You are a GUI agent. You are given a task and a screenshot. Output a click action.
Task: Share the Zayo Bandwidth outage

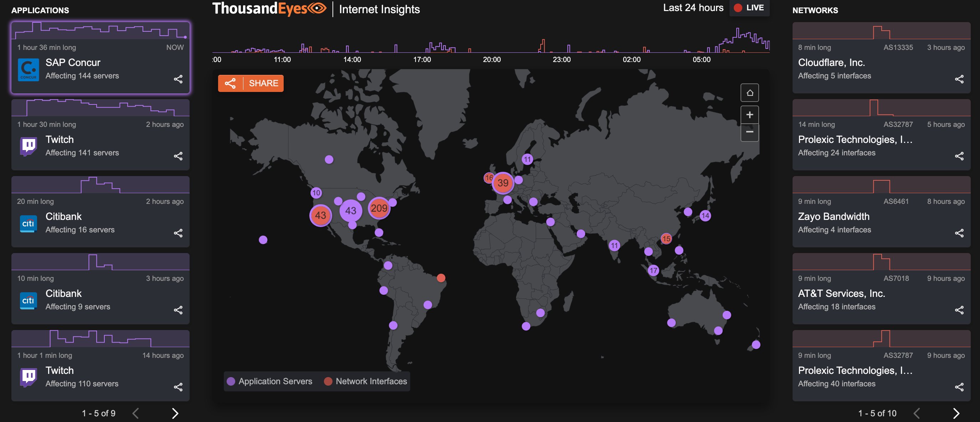[959, 233]
